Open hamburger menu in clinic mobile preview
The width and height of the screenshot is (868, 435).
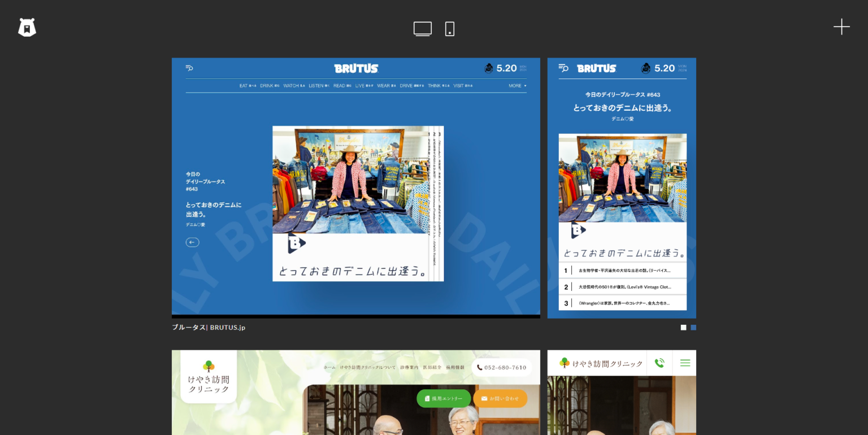point(685,363)
